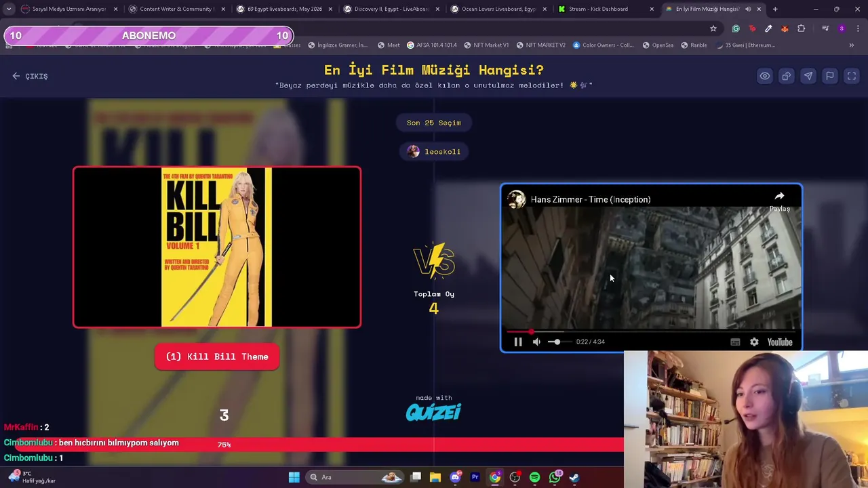Click the Quizei logo
The width and height of the screenshot is (868, 488).
click(x=434, y=411)
